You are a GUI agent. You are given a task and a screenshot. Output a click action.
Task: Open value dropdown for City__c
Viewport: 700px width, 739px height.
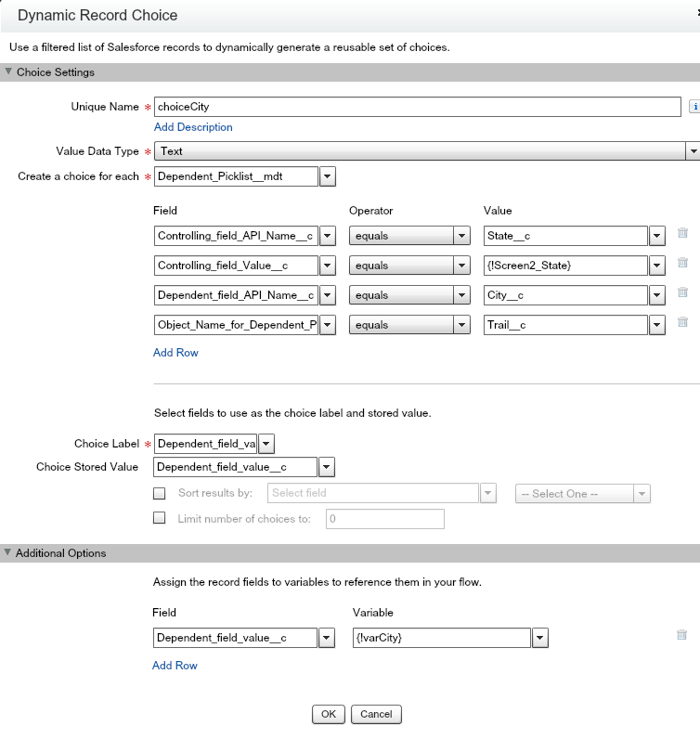(656, 295)
